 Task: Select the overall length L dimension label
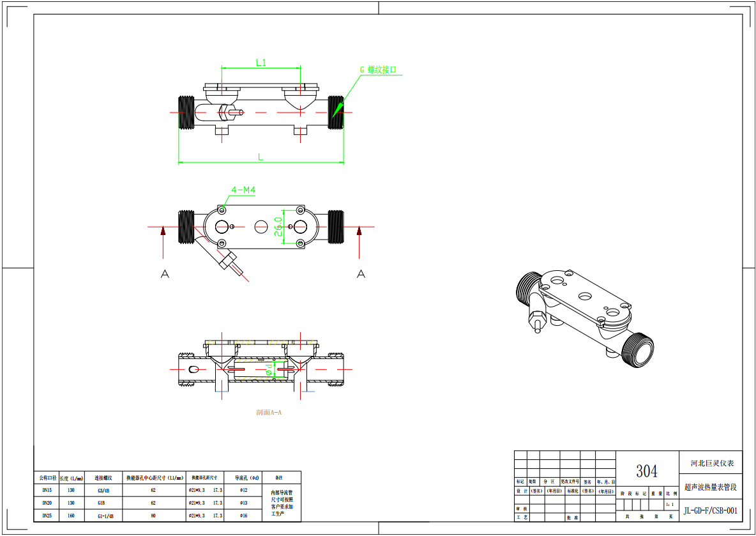pyautogui.click(x=261, y=157)
